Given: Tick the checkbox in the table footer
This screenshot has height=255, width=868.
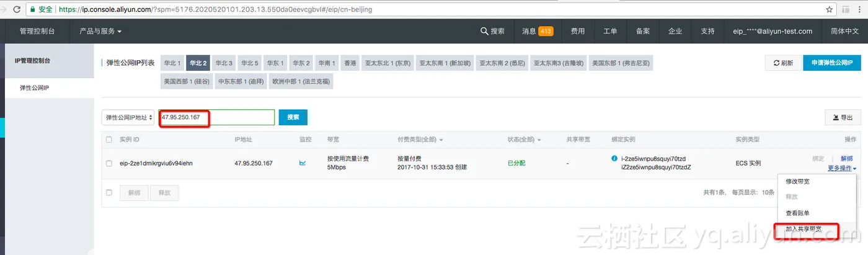Looking at the screenshot, I should point(109,192).
